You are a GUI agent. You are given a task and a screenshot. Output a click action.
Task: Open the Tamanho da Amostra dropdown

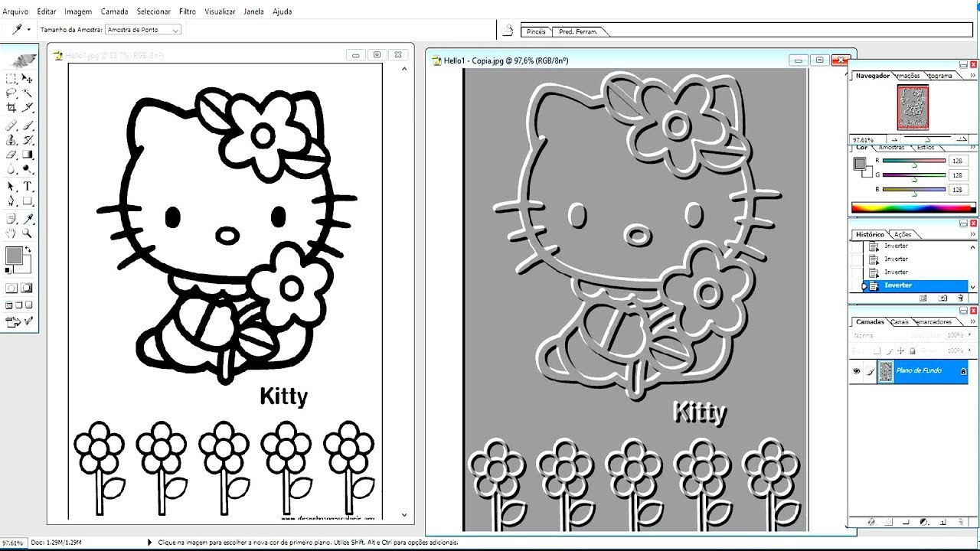(143, 30)
